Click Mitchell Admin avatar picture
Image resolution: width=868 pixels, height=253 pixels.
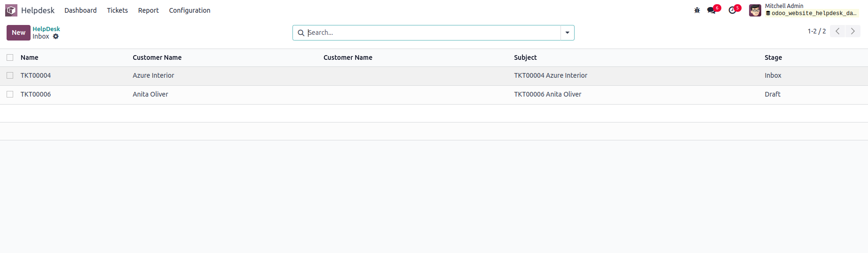coord(755,10)
